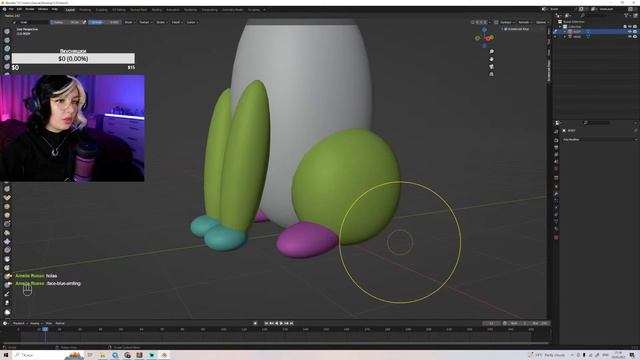Open the timeline Marker menu
This screenshot has height=360, width=640.
tap(60, 323)
